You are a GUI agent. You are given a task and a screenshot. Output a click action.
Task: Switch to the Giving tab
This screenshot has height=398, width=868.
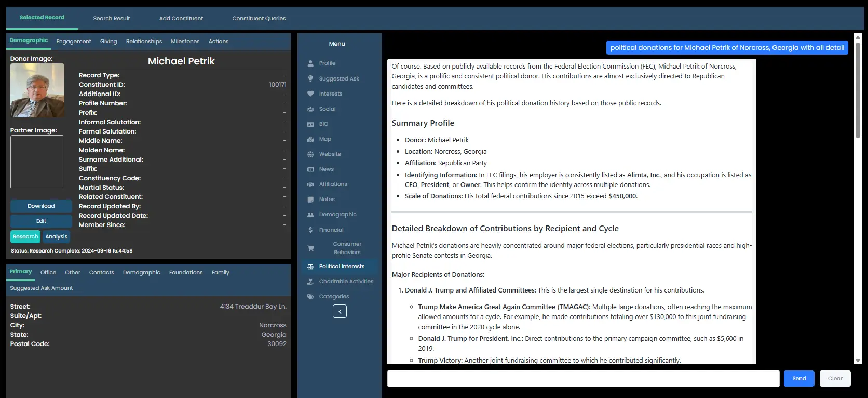pyautogui.click(x=108, y=42)
